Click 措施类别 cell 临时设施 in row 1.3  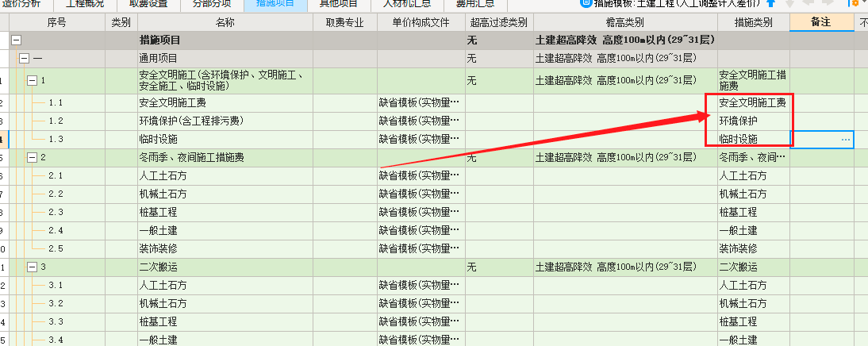(x=754, y=140)
